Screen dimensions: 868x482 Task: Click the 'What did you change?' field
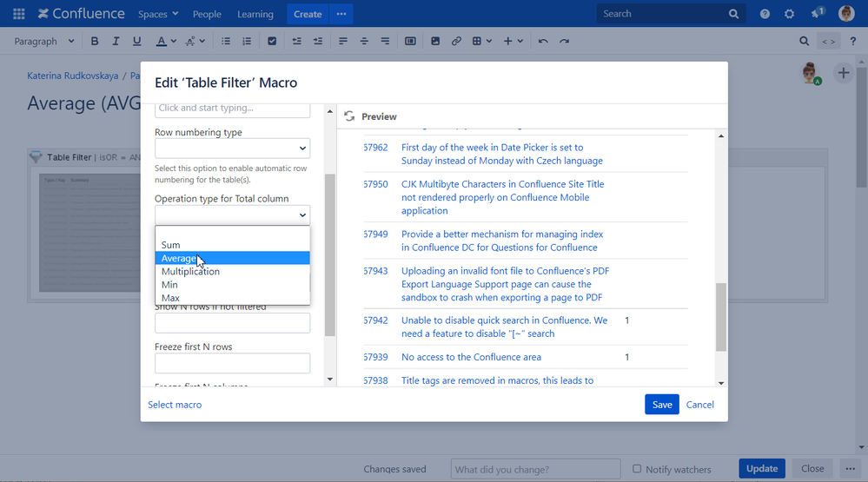coord(535,469)
